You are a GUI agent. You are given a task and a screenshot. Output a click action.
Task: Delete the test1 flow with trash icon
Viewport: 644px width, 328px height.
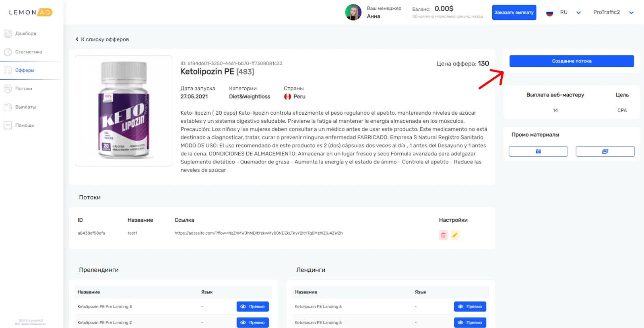444,235
